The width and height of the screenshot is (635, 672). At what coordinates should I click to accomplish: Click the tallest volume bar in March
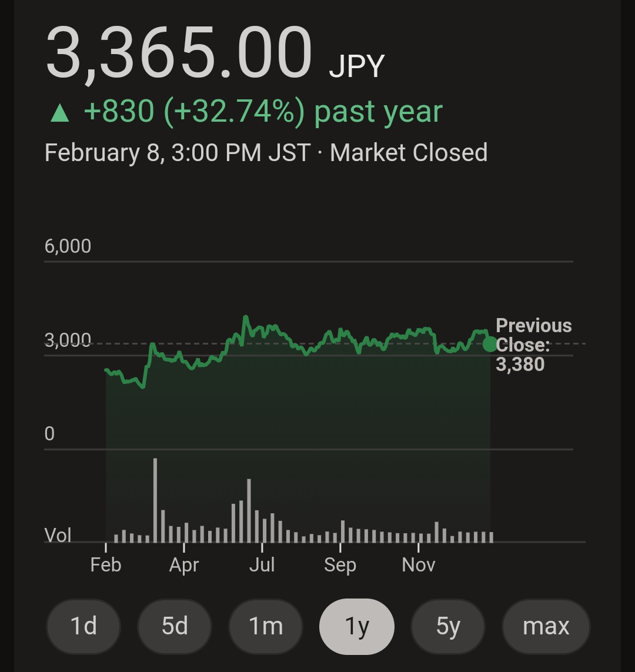[155, 500]
